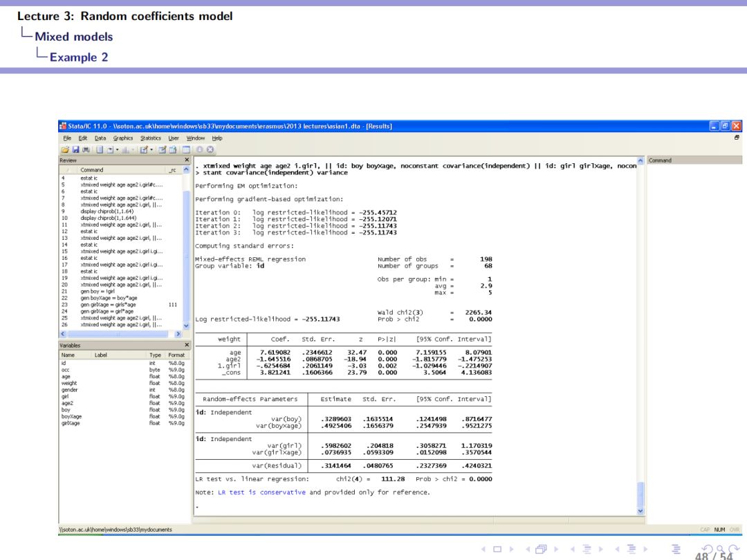Click the greyed Go (clear more) toolbar icon
This screenshot has width=747, height=560.
pyautogui.click(x=200, y=149)
